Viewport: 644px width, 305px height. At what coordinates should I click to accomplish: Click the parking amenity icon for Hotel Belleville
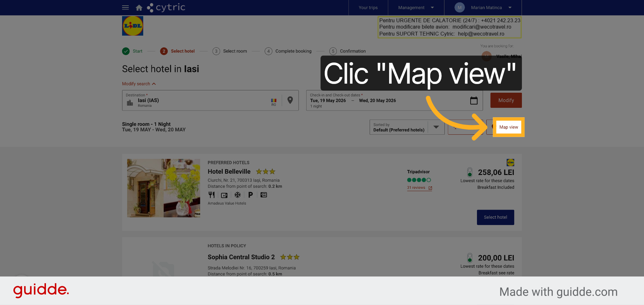click(x=250, y=195)
